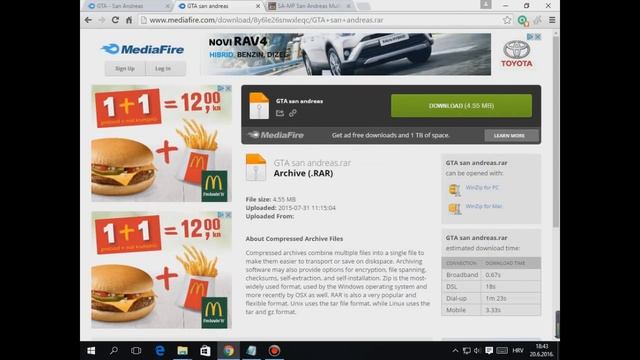Click the Toyota logo in the ad
640x360 pixels.
[x=517, y=54]
